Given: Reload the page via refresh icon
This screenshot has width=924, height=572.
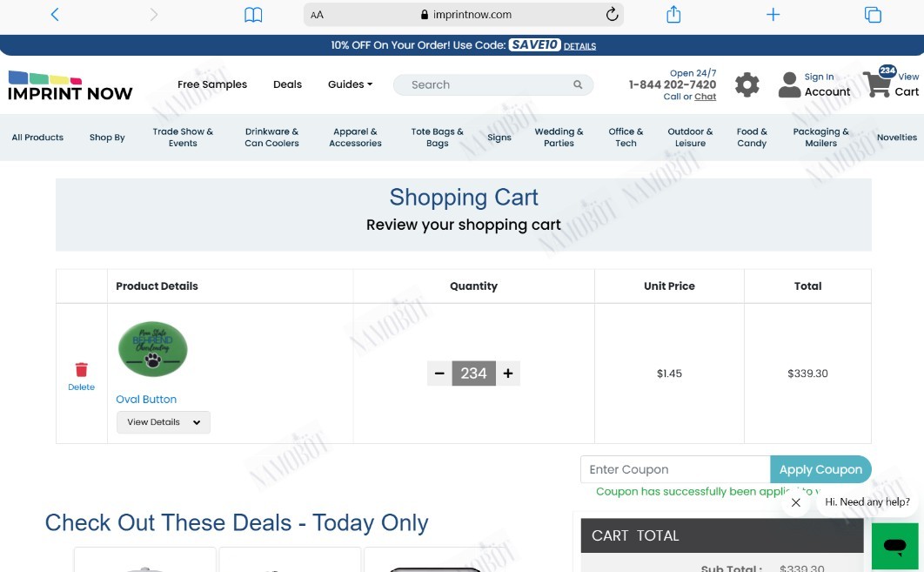Looking at the screenshot, I should point(612,15).
